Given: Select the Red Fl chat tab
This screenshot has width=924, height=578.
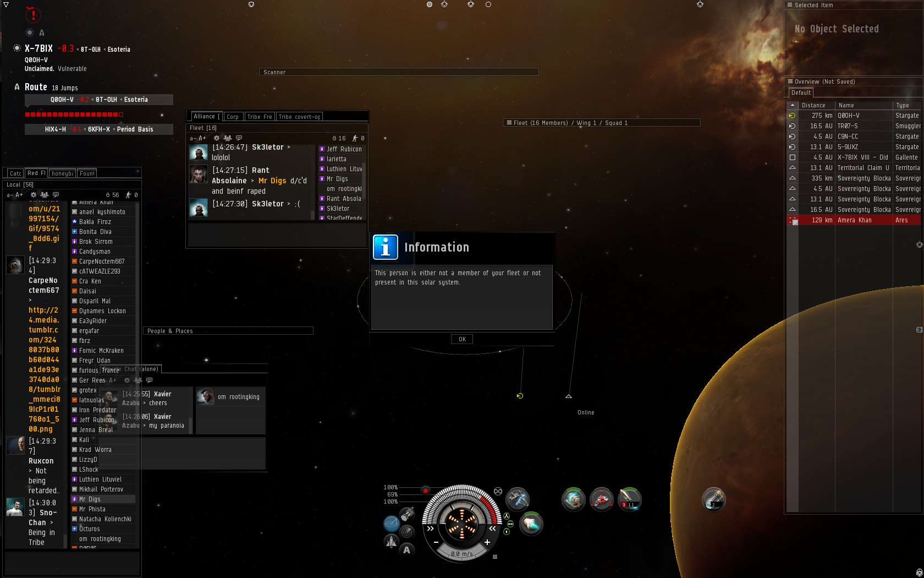Looking at the screenshot, I should tap(36, 173).
